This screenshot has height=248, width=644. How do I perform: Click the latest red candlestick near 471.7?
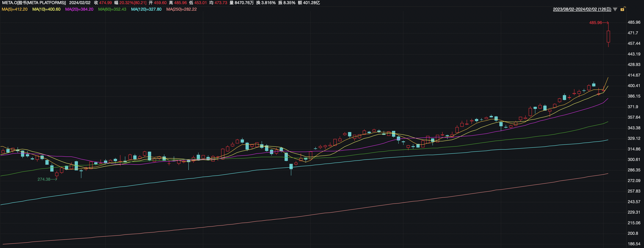(608, 36)
